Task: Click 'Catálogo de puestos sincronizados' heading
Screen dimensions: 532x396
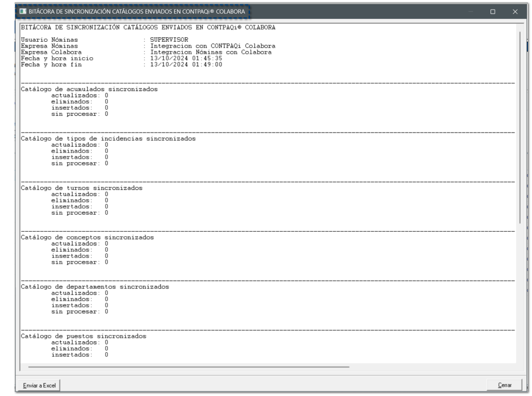Action: [83, 336]
